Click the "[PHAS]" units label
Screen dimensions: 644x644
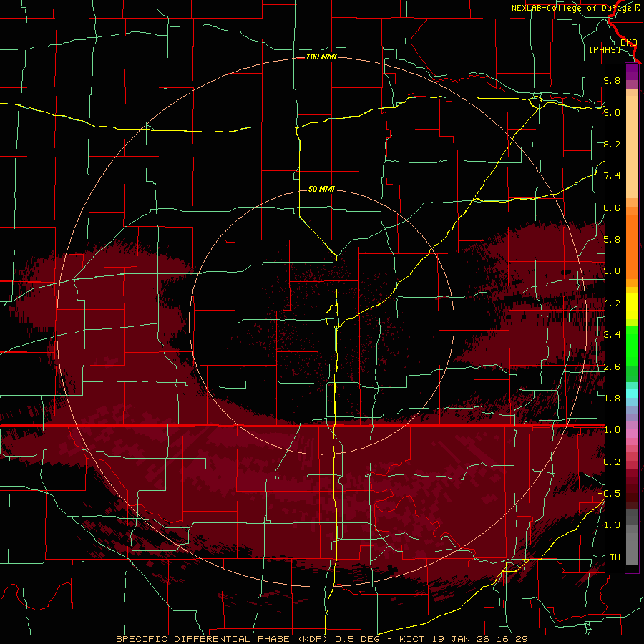coord(605,50)
